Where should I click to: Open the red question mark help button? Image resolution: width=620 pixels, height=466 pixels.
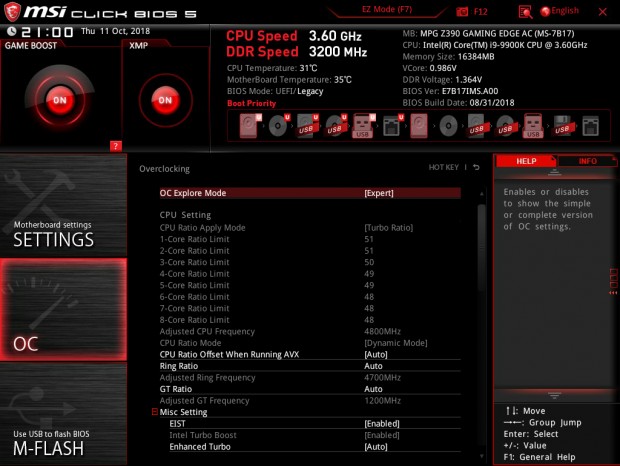coord(115,146)
